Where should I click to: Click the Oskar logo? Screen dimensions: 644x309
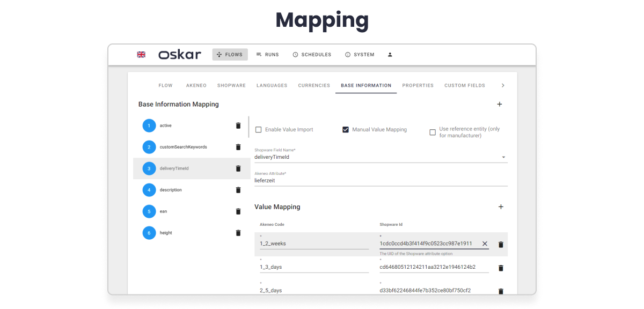(x=180, y=55)
